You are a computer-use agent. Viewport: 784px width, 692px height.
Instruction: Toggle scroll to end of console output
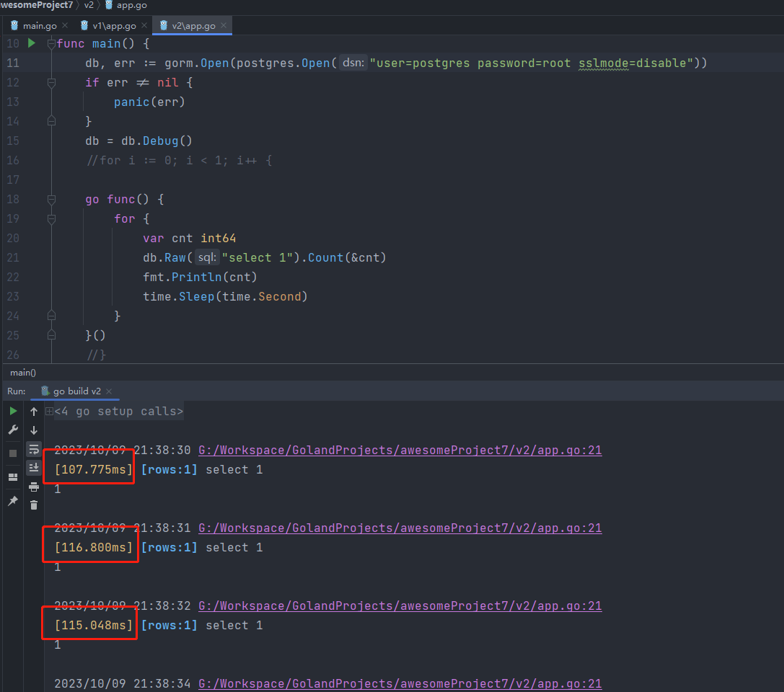(34, 468)
